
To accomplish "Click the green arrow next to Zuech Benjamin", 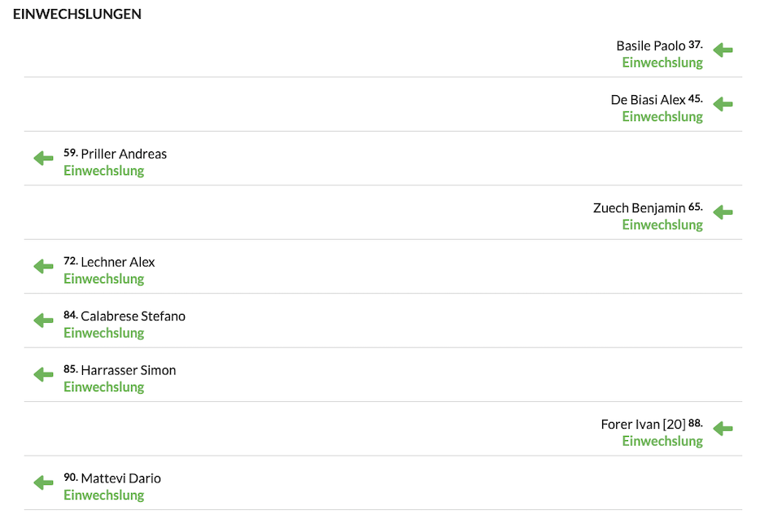I will [x=723, y=212].
